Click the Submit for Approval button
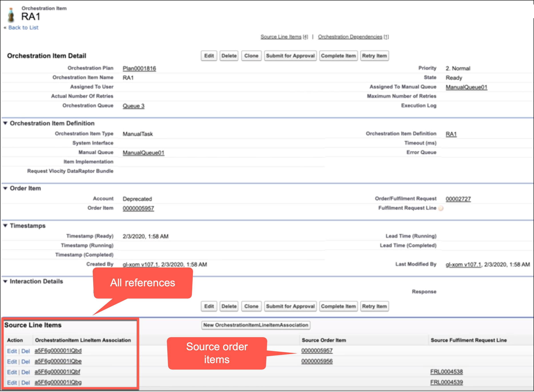Image resolution: width=534 pixels, height=392 pixels. tap(290, 55)
